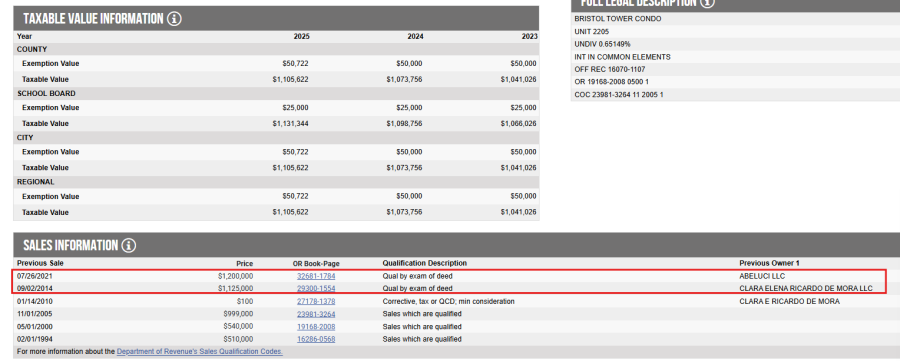
Task: Click previous owner CLARA ELENA RICARDO DE MORA LLC
Action: [806, 289]
